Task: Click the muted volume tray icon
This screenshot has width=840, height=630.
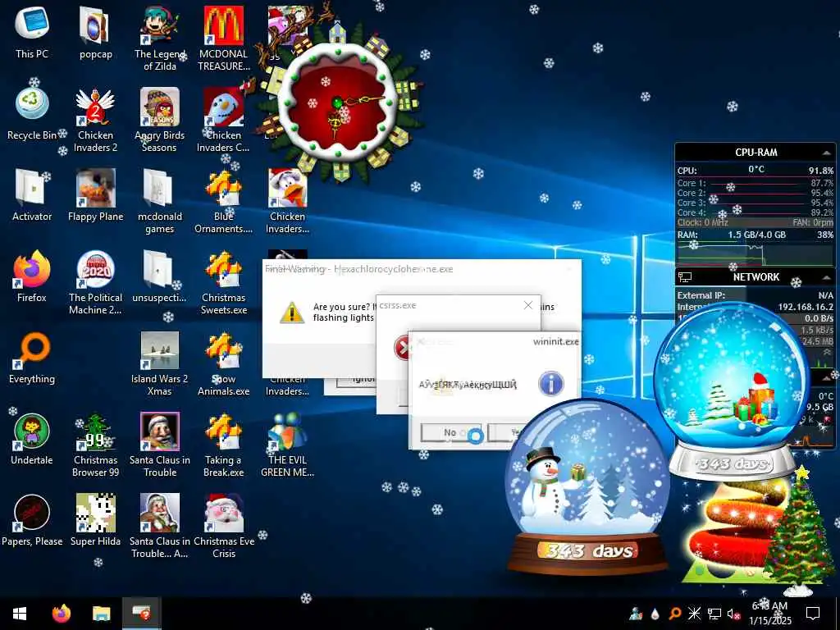Action: click(x=733, y=614)
